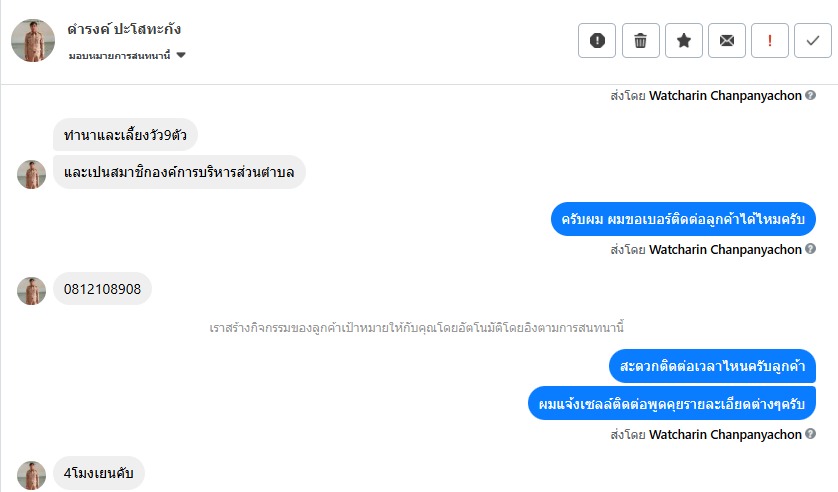Click the 0812108908 phone number message
The width and height of the screenshot is (838, 492).
tap(102, 290)
